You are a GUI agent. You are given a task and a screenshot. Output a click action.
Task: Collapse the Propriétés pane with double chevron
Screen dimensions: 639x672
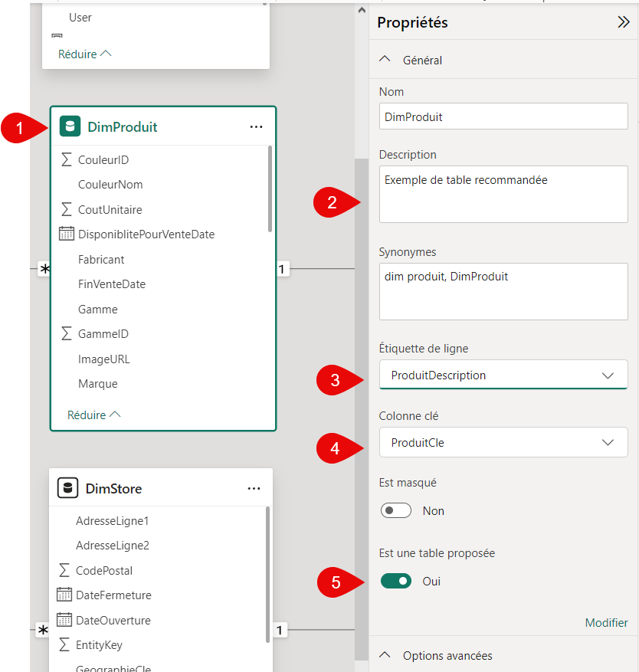(624, 22)
